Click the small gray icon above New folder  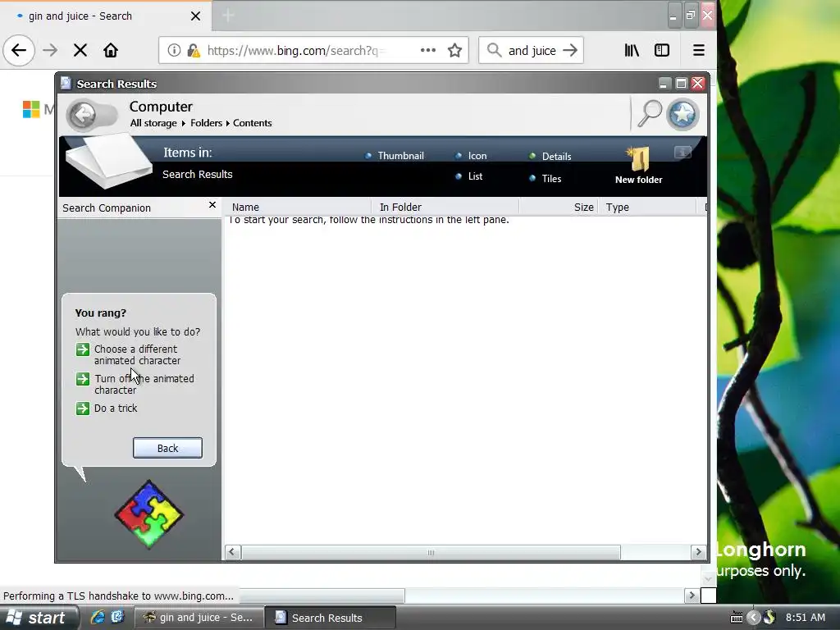tap(683, 153)
